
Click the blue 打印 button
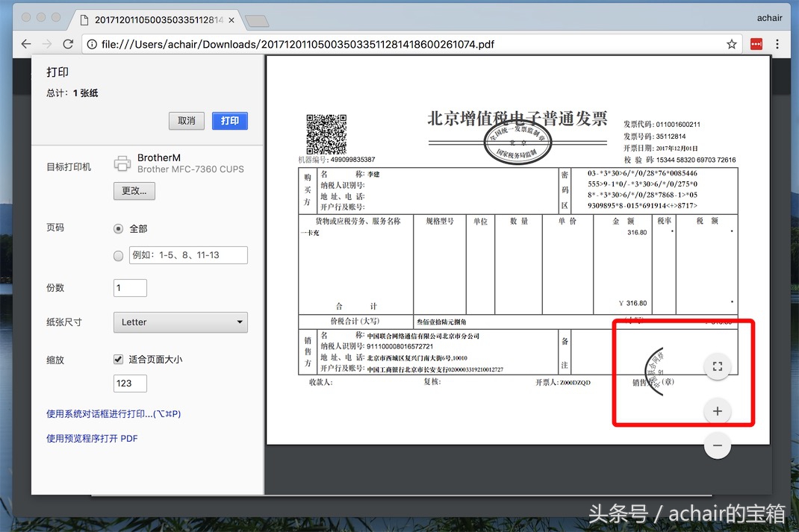(229, 121)
